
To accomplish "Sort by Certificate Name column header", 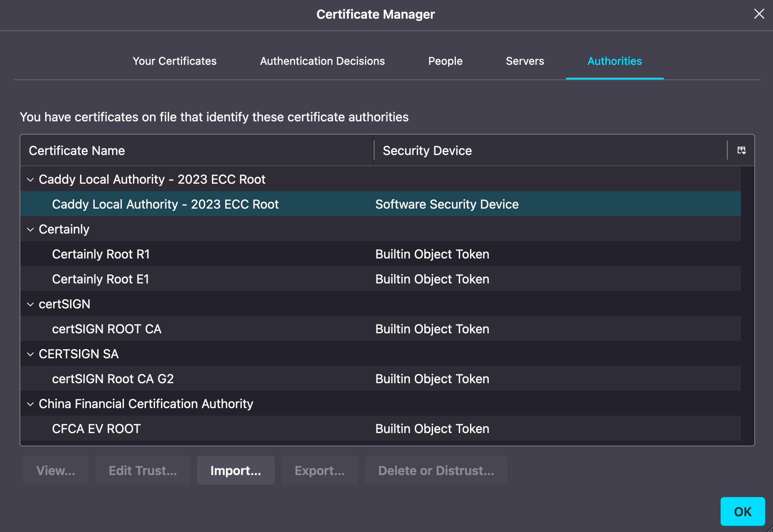I will pyautogui.click(x=77, y=150).
